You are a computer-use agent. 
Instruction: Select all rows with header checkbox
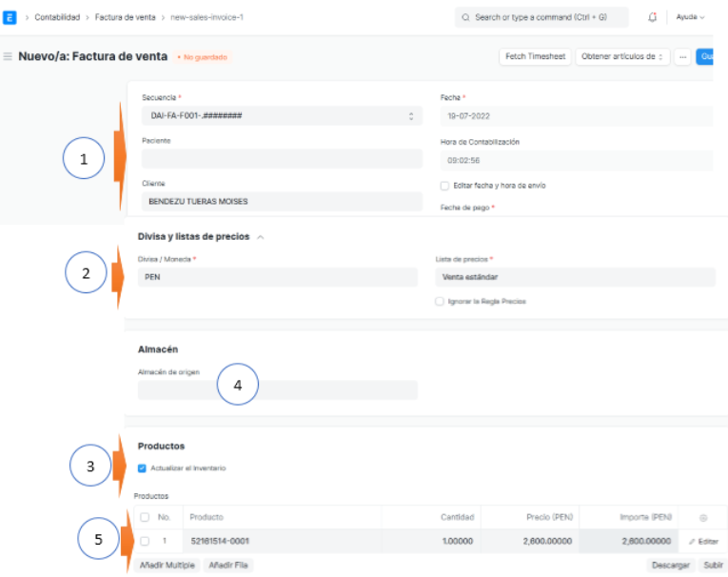[145, 517]
